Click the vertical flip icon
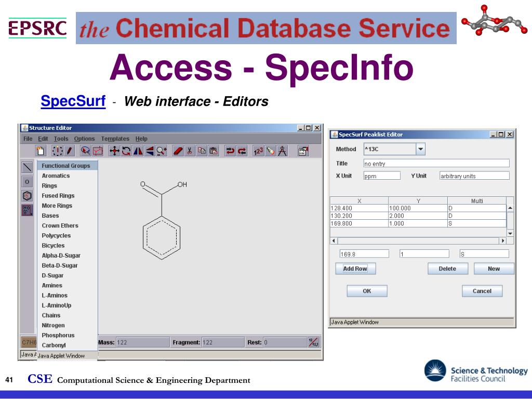The image size is (532, 399). point(150,151)
